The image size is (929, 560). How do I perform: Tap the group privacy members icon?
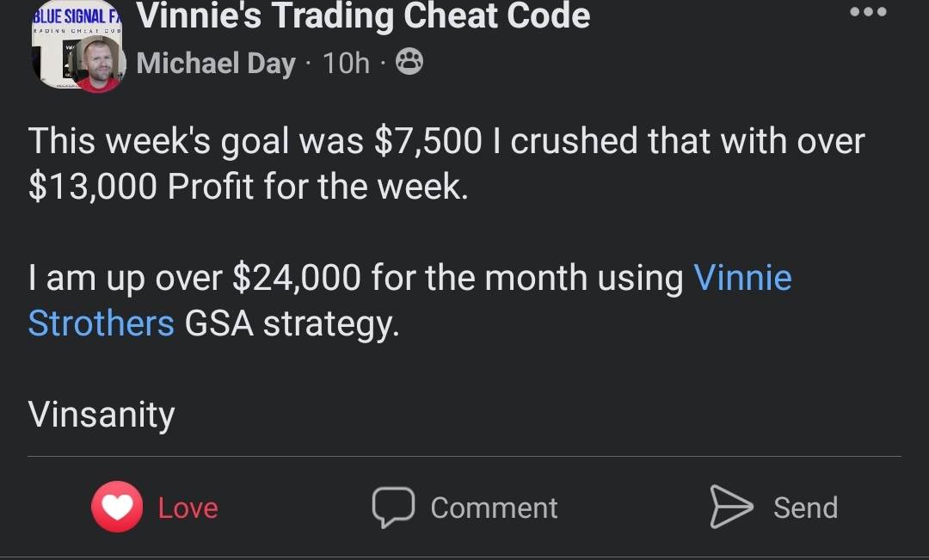click(409, 62)
